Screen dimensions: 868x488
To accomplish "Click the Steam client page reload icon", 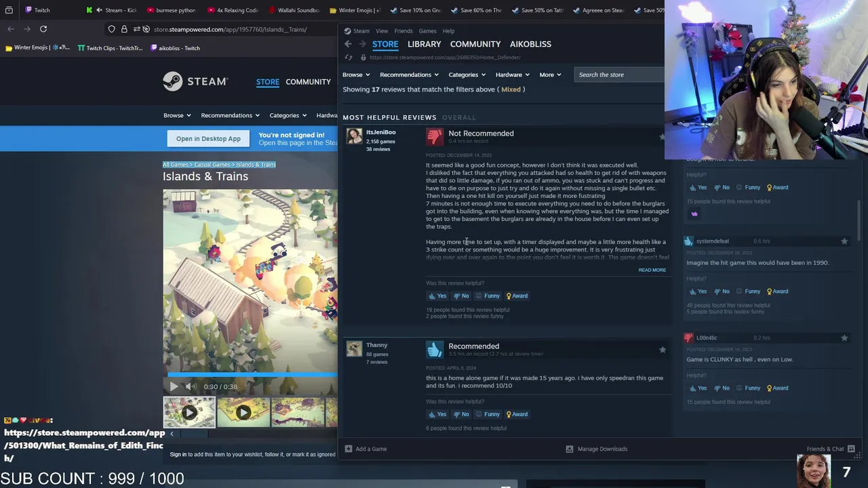I will 349,58.
